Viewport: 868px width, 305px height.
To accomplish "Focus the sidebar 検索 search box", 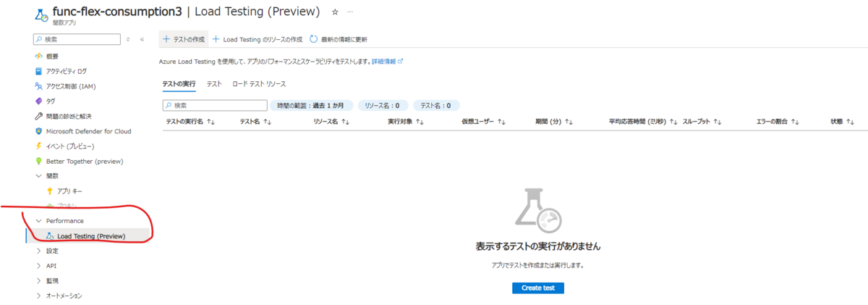I will pos(77,39).
